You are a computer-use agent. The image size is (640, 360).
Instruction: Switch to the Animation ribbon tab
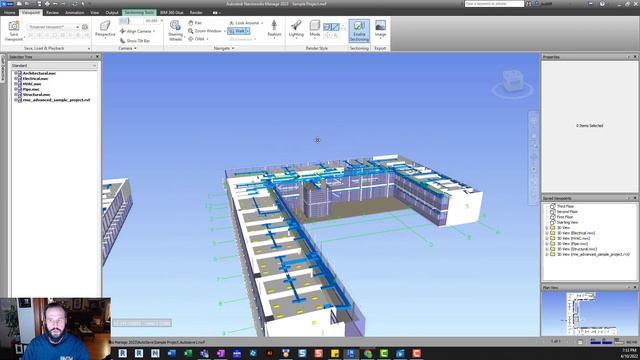[x=74, y=13]
